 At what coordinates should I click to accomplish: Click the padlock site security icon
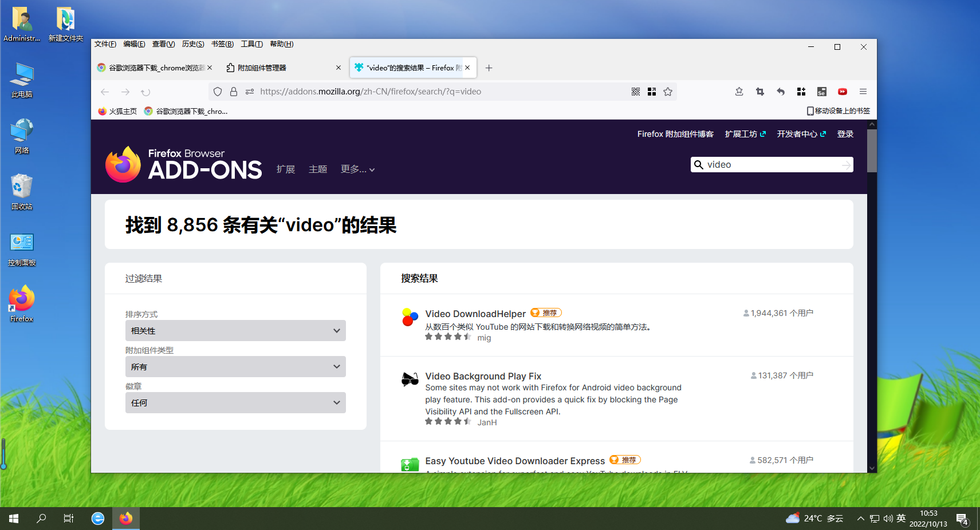234,92
